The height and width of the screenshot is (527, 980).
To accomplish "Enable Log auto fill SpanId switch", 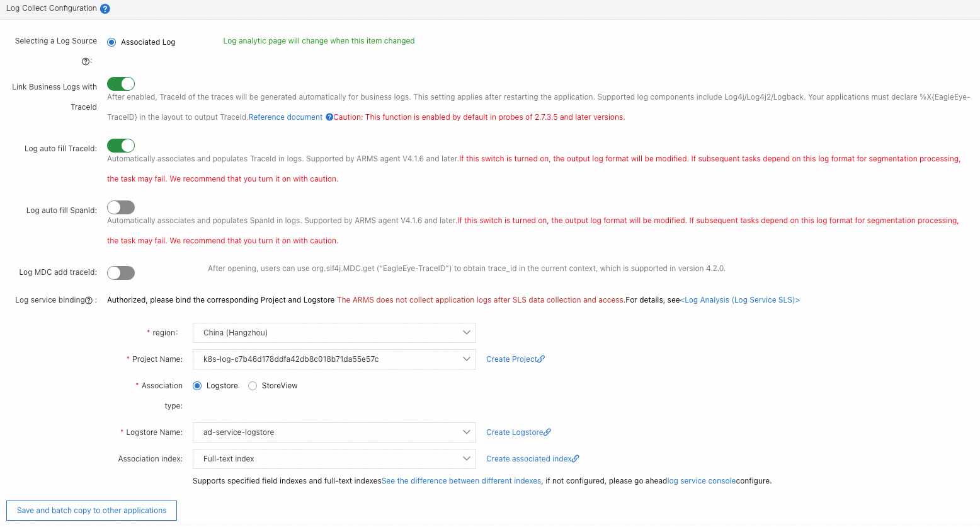I will point(121,207).
